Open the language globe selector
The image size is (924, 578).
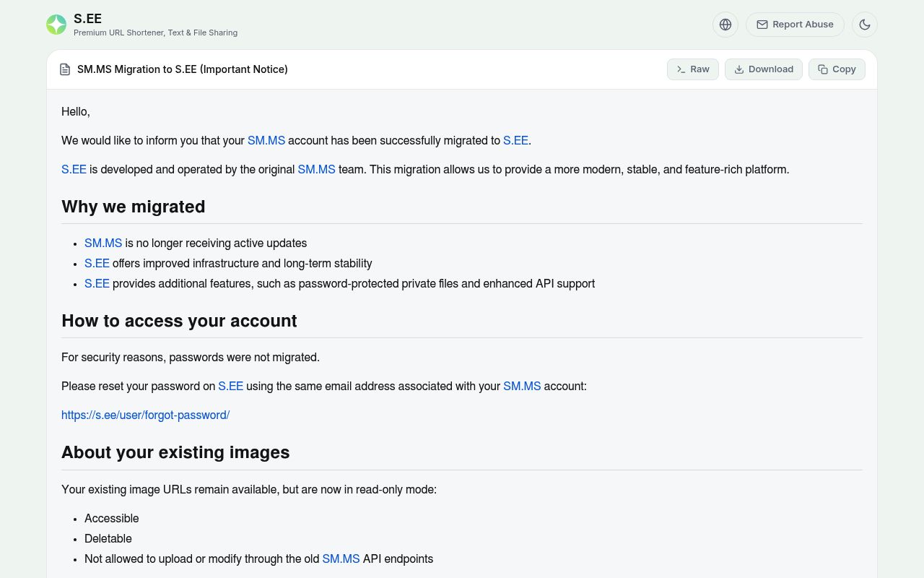coord(725,25)
